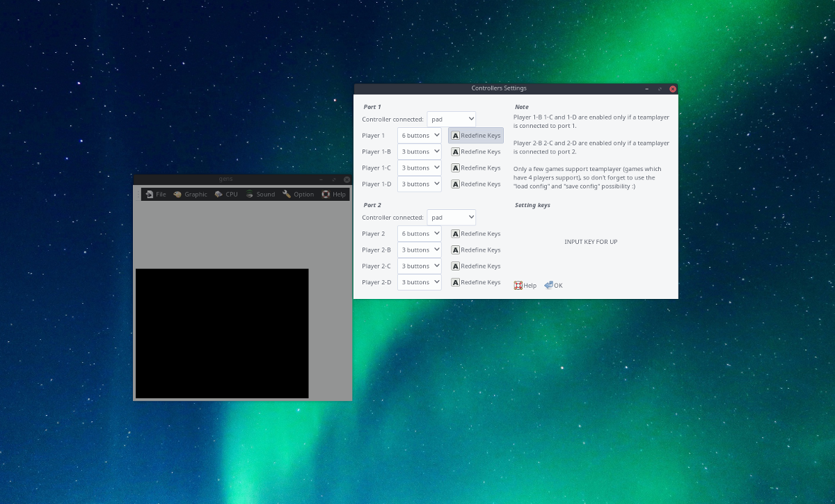Click the Sound speaker icon

coord(250,194)
